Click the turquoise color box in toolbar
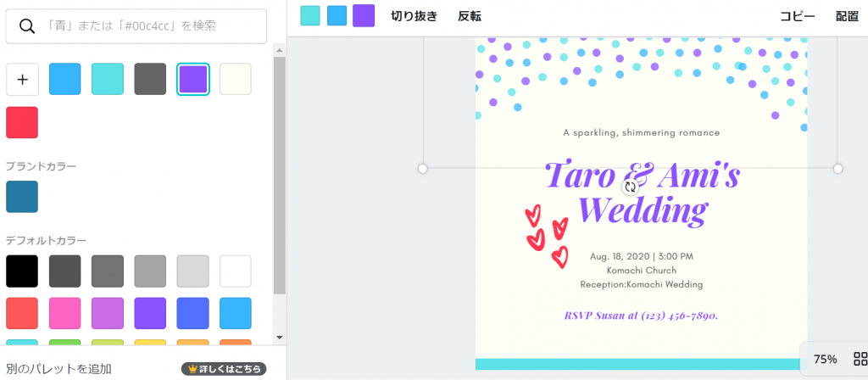868x380 pixels. coord(310,15)
